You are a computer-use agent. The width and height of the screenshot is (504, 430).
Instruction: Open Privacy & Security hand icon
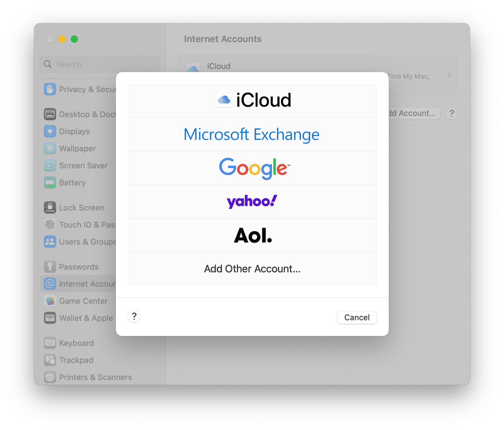[x=50, y=89]
